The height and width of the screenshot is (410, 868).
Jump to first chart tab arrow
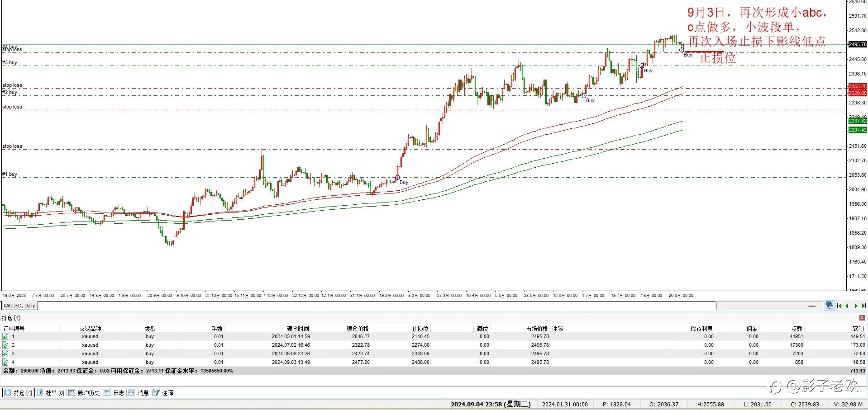click(839, 306)
